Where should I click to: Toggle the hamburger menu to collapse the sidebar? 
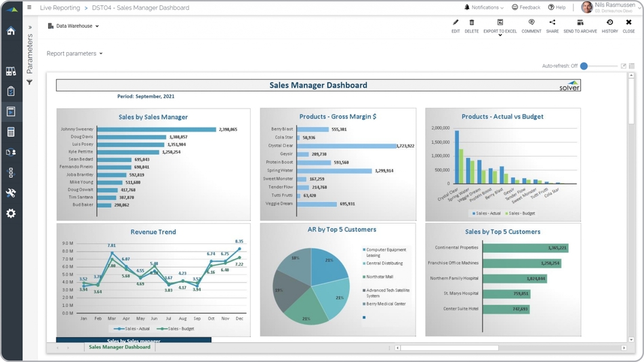pyautogui.click(x=29, y=7)
